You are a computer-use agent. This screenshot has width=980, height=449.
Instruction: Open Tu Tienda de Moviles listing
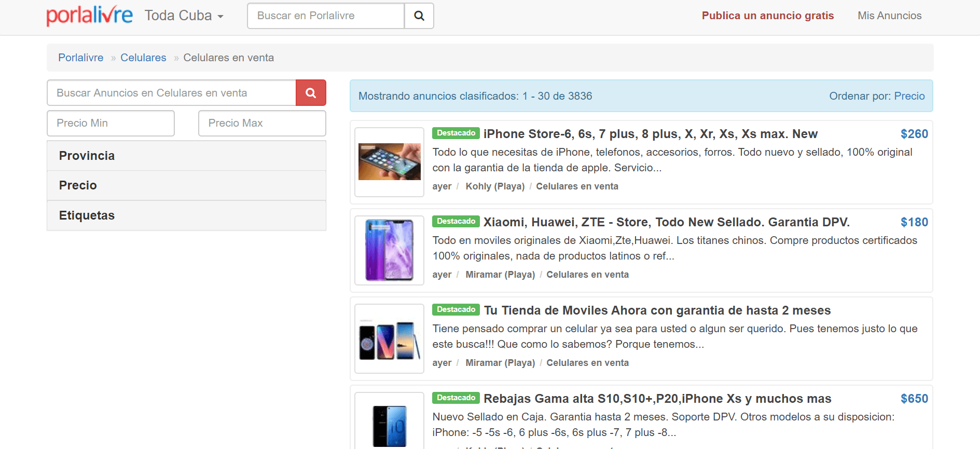click(657, 310)
